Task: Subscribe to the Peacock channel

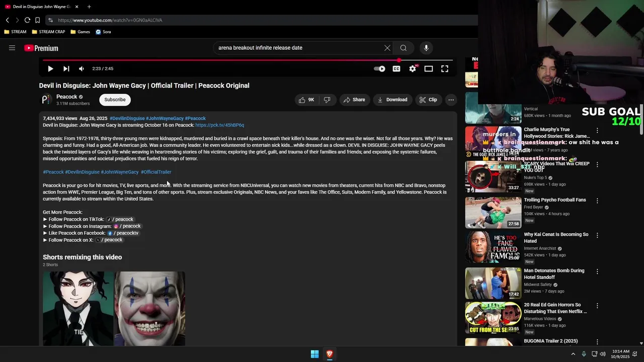Action: click(x=115, y=100)
